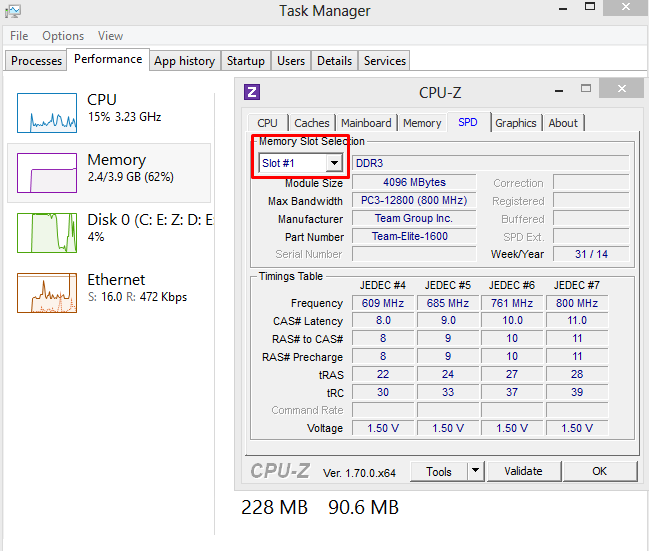Image resolution: width=649 pixels, height=551 pixels.
Task: Open the View menu in Task Manager
Action: click(110, 36)
